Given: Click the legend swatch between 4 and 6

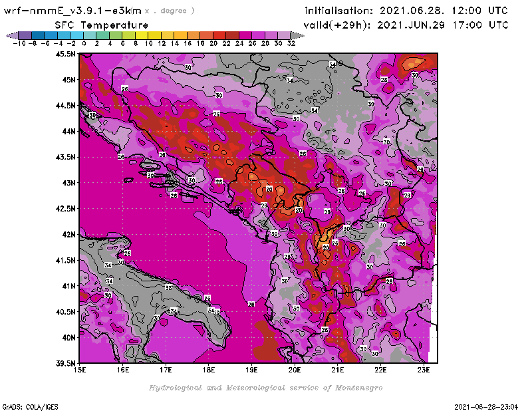Looking at the screenshot, I should tap(116, 35).
